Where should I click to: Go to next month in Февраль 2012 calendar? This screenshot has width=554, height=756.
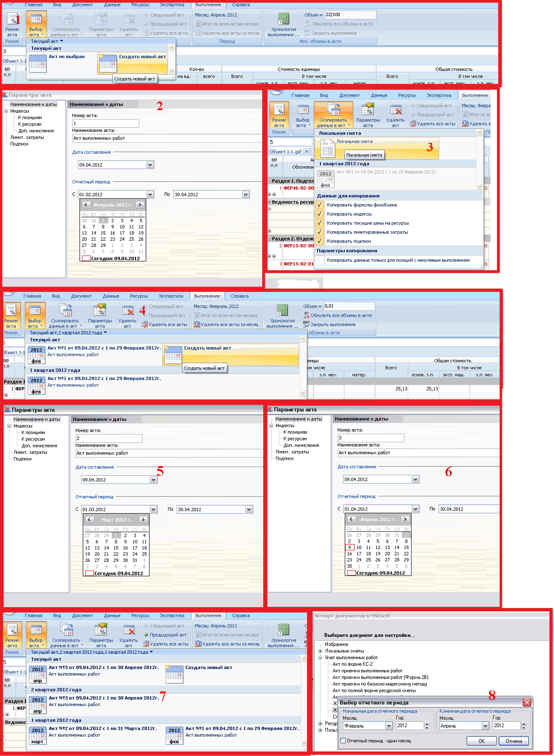click(x=140, y=205)
